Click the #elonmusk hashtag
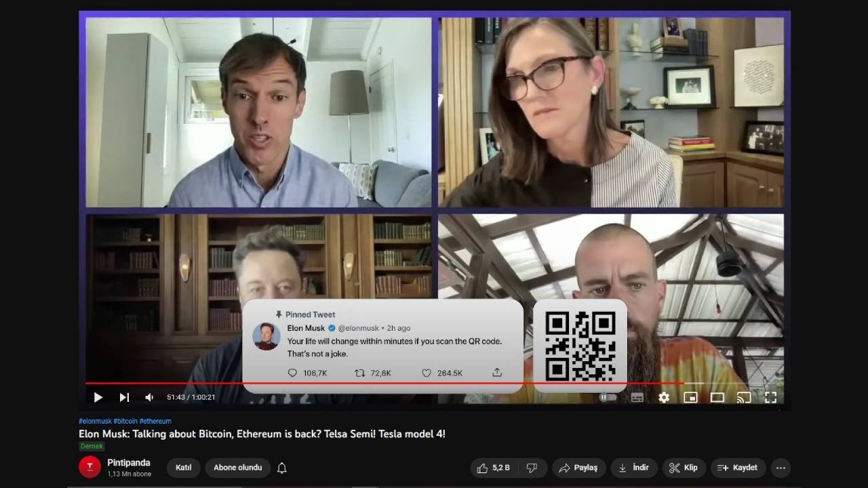 click(95, 421)
